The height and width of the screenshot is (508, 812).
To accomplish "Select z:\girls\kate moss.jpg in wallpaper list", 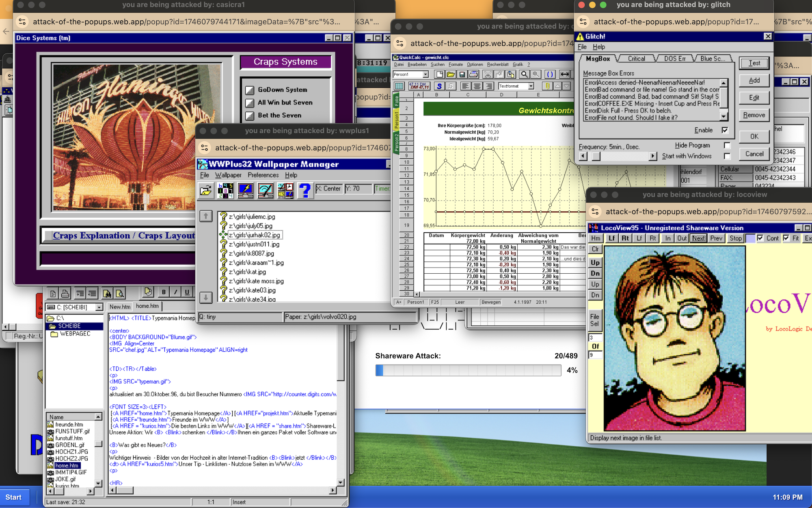I will coord(256,281).
